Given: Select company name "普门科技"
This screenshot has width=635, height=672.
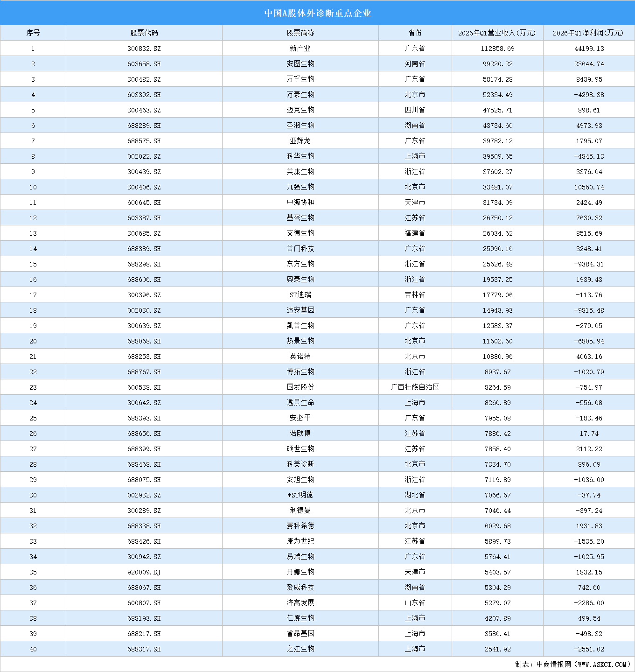Looking at the screenshot, I should (x=300, y=249).
